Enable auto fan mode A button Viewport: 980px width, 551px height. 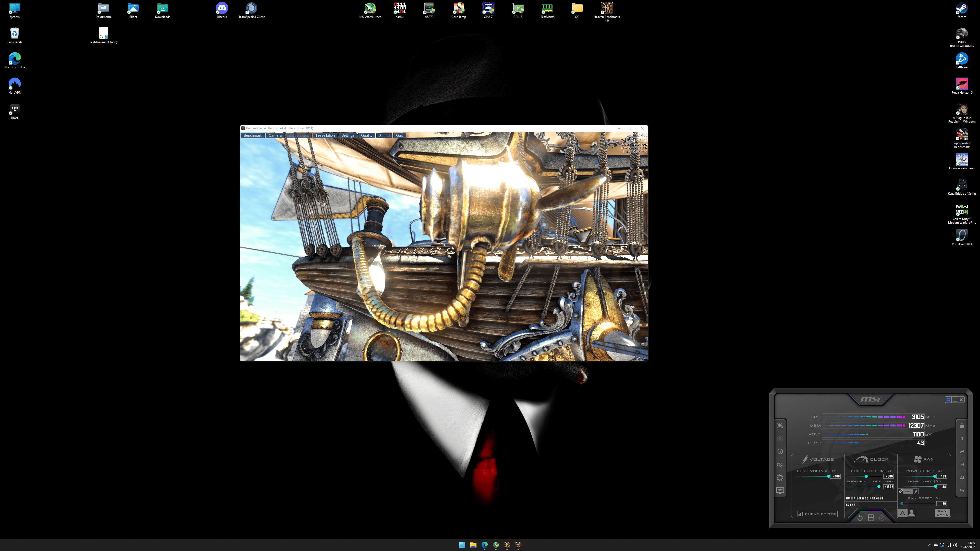point(902,513)
